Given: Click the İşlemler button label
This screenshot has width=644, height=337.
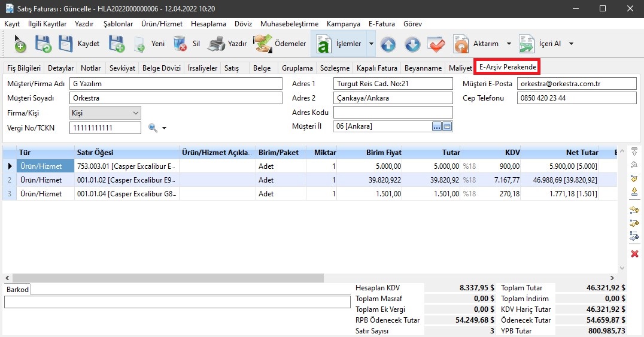Looking at the screenshot, I should [349, 44].
